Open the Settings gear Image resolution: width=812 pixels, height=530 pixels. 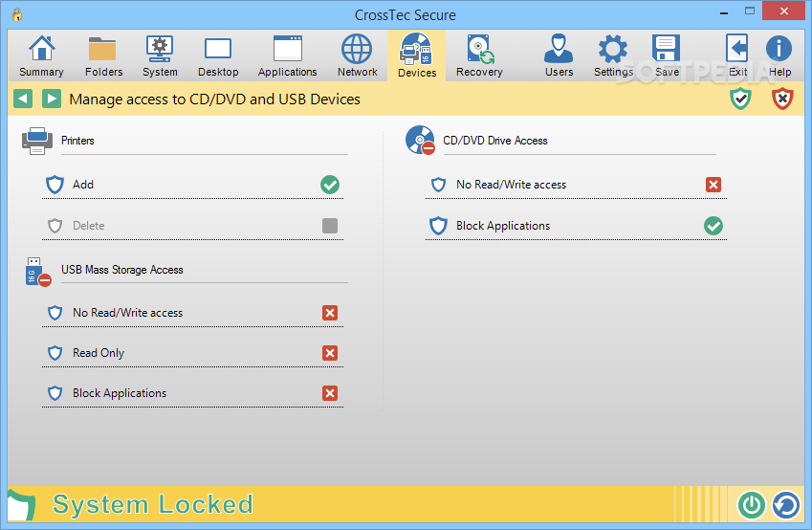[613, 55]
